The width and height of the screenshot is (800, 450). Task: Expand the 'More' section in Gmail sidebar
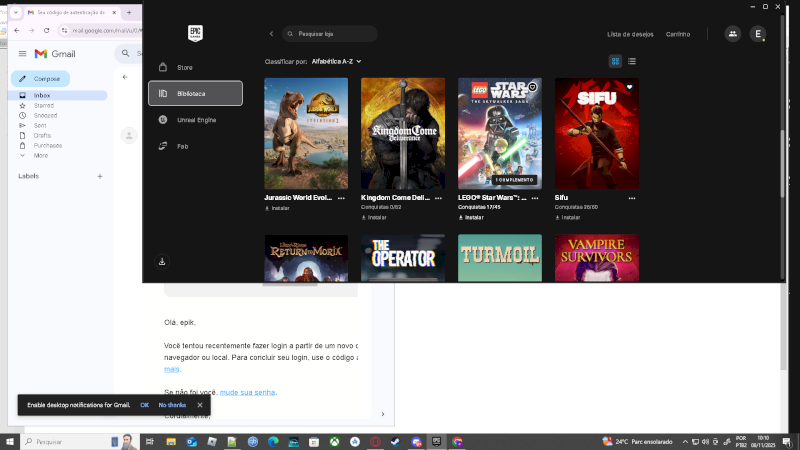click(x=40, y=155)
